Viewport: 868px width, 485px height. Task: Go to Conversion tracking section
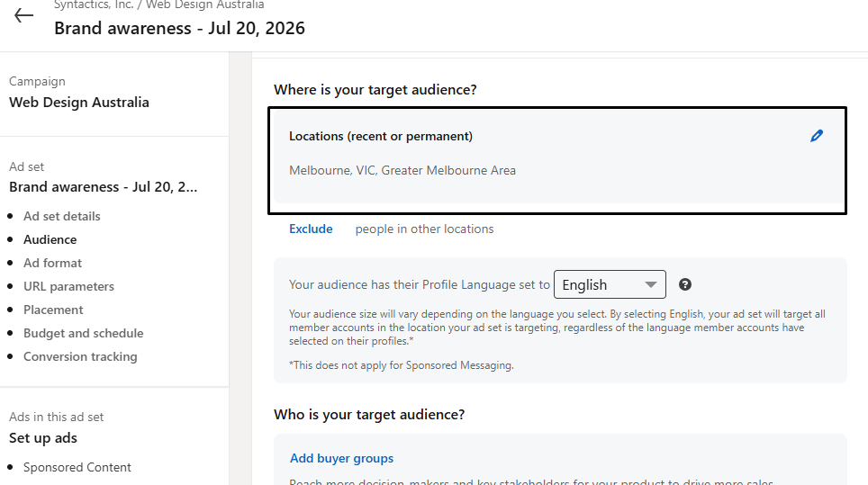point(80,356)
